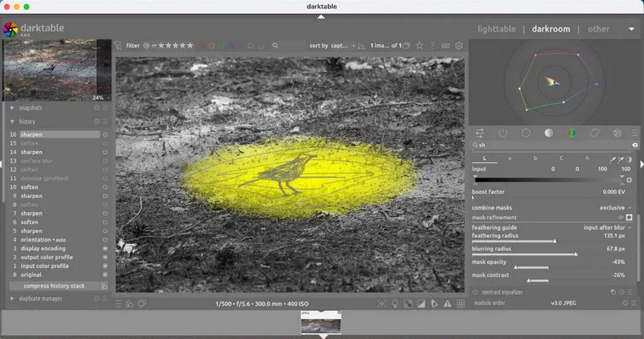The image size is (644, 339).
Task: Open global preferences gear icon
Action: [x=459, y=46]
